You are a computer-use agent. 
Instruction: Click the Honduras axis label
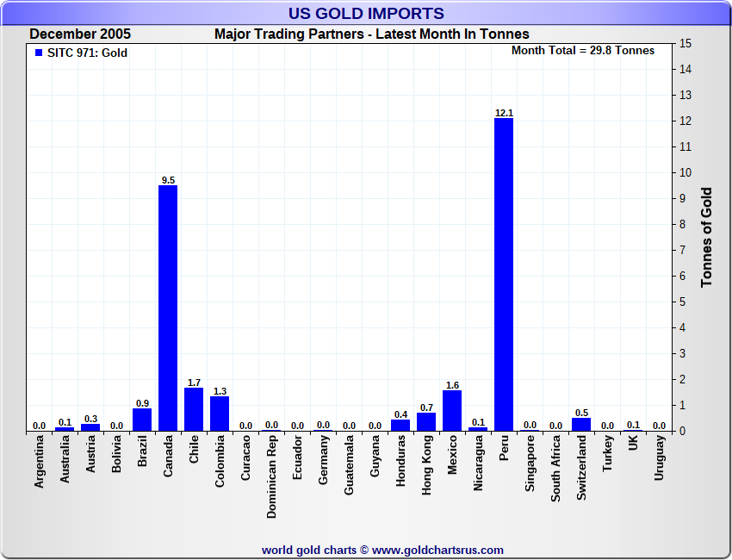(400, 461)
